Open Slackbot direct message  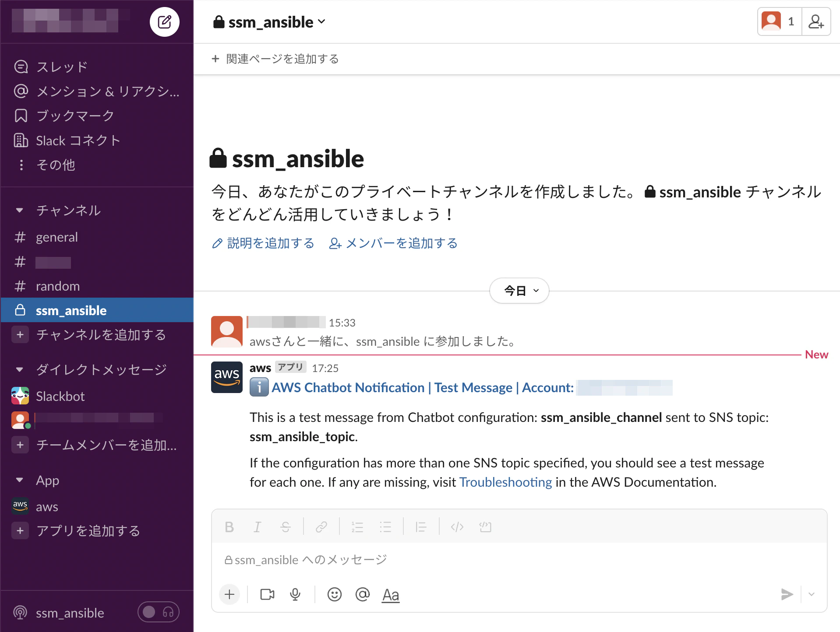(97, 396)
